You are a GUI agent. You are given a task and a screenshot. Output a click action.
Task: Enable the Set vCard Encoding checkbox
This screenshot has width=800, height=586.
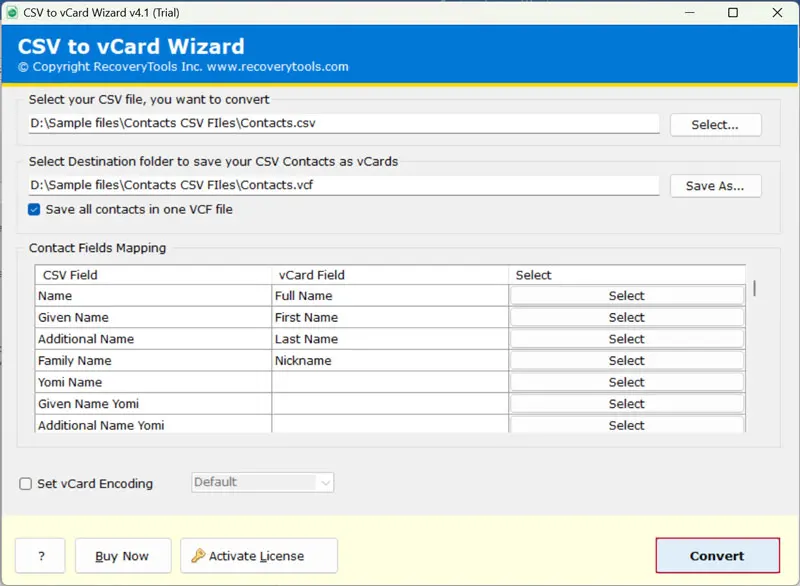coord(26,484)
